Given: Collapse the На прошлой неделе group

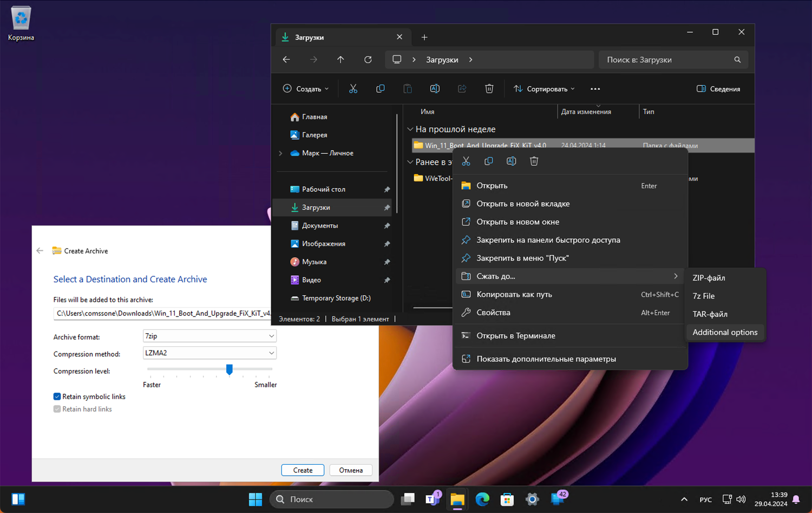Looking at the screenshot, I should [x=410, y=129].
